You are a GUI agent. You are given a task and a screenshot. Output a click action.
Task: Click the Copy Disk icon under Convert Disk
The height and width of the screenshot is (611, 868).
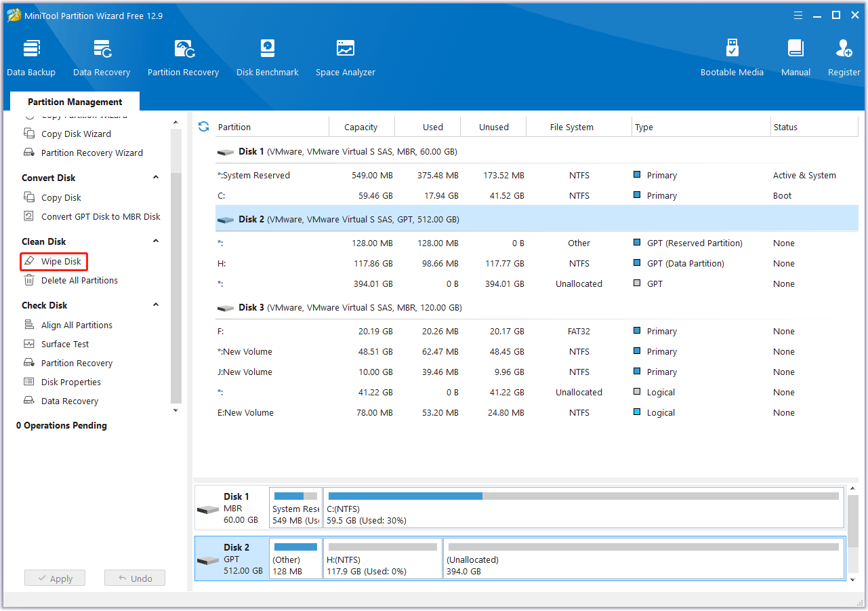pos(29,197)
